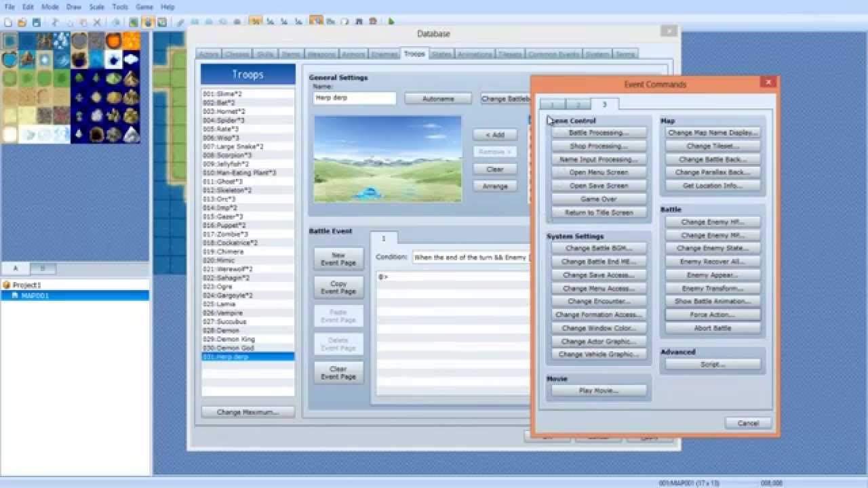868x488 pixels.
Task: Click the Undo icon in toolbar
Action: click(x=116, y=22)
